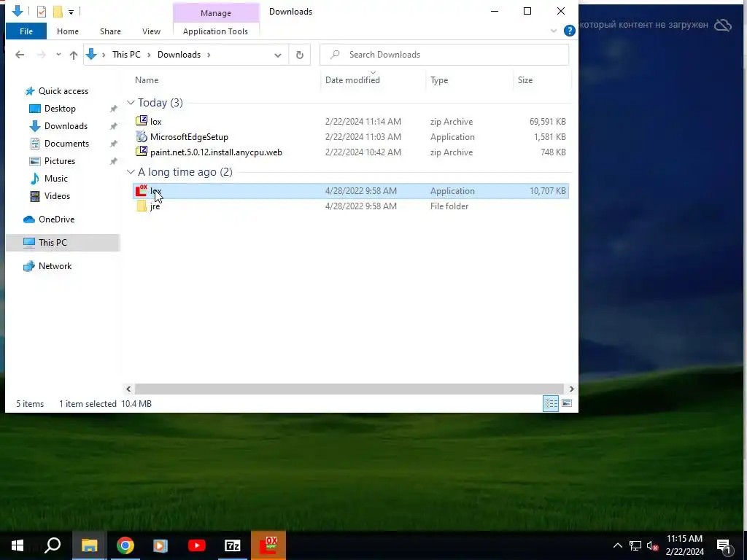The height and width of the screenshot is (560, 747).
Task: Open taskbar search magnifier
Action: coord(53,545)
